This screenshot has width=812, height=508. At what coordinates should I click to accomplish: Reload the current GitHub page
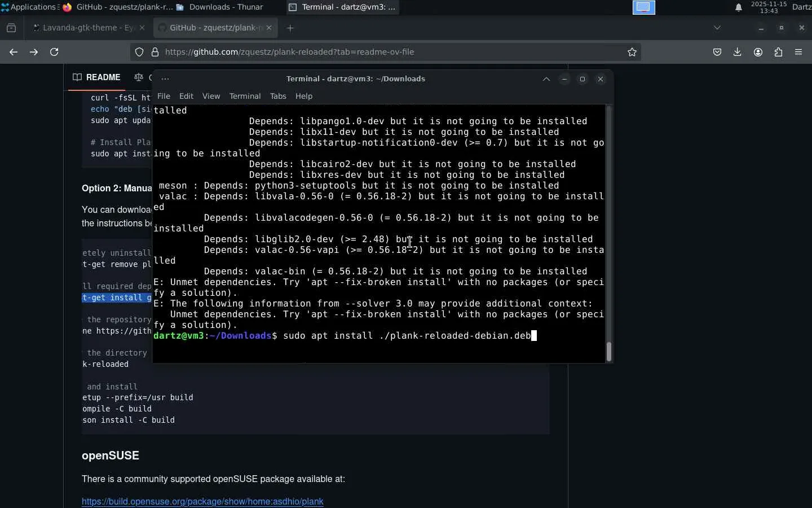coord(54,52)
